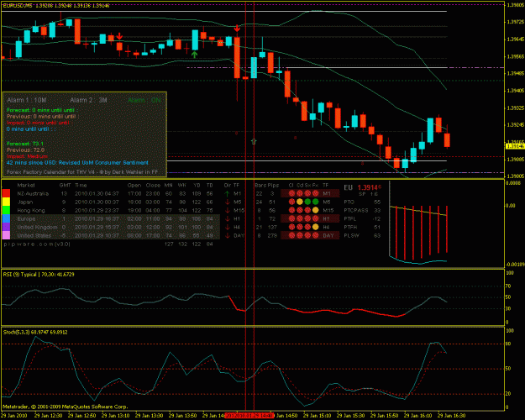
Task: Click the Japan market row name
Action: (x=25, y=202)
